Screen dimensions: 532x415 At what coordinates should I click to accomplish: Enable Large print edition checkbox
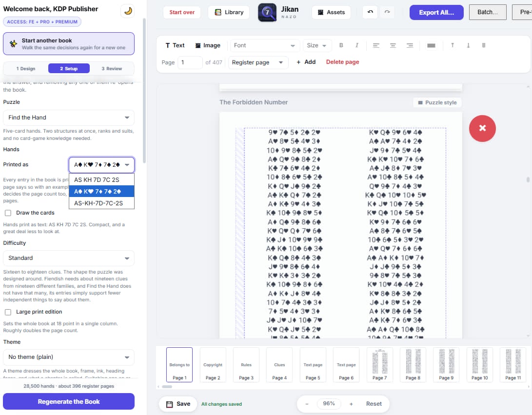tap(8, 312)
